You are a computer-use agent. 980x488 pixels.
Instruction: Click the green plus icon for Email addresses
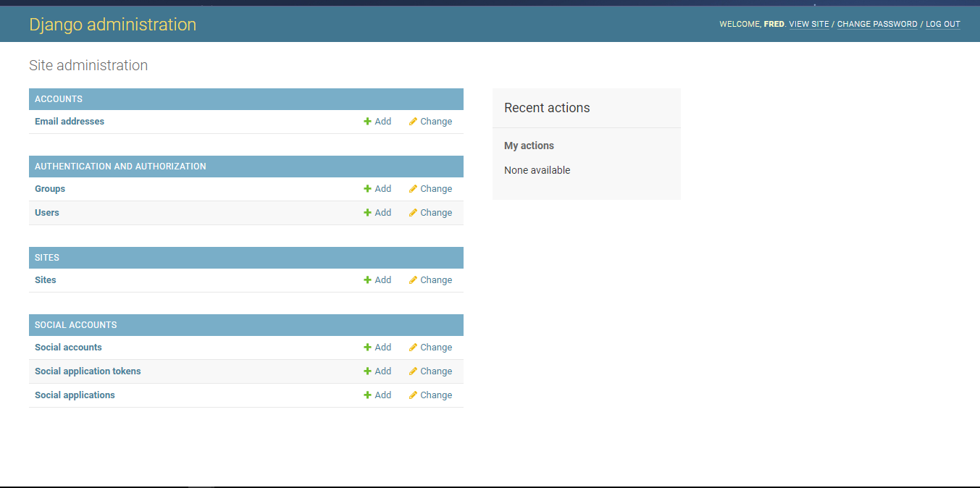click(367, 122)
